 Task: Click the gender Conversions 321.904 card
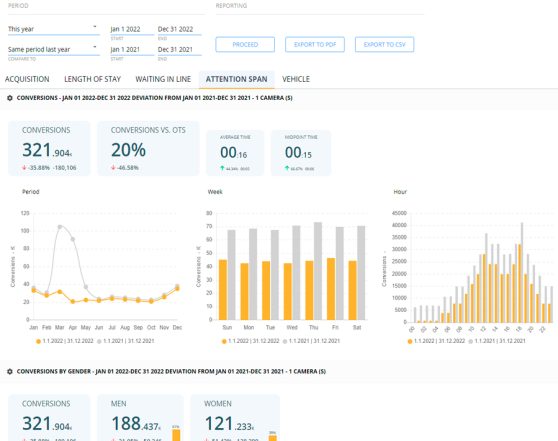[49, 418]
